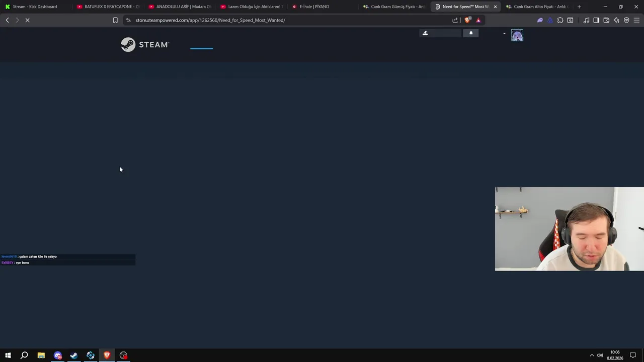Close the Need for Speed Most Wanted tab
This screenshot has height=362, width=644.
495,7
